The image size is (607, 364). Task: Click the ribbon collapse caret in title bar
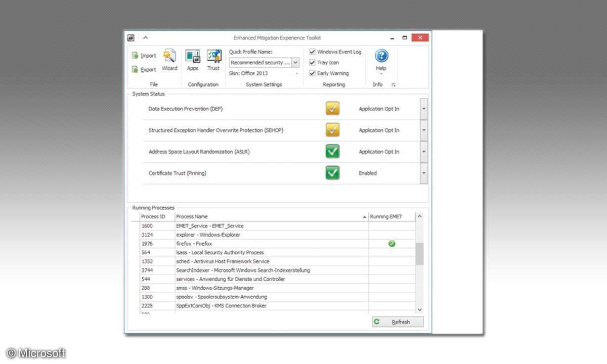point(145,37)
